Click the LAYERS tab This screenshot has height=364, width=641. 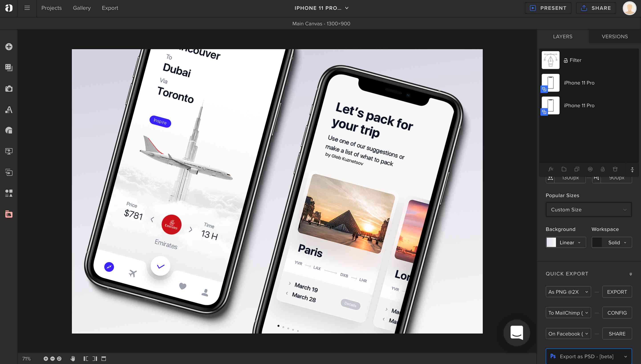point(563,36)
